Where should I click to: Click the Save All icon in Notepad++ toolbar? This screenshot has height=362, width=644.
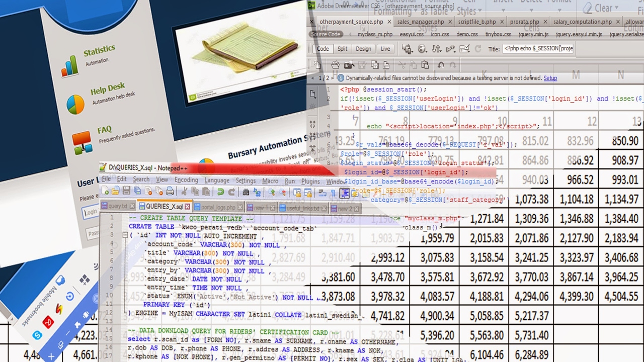137,191
